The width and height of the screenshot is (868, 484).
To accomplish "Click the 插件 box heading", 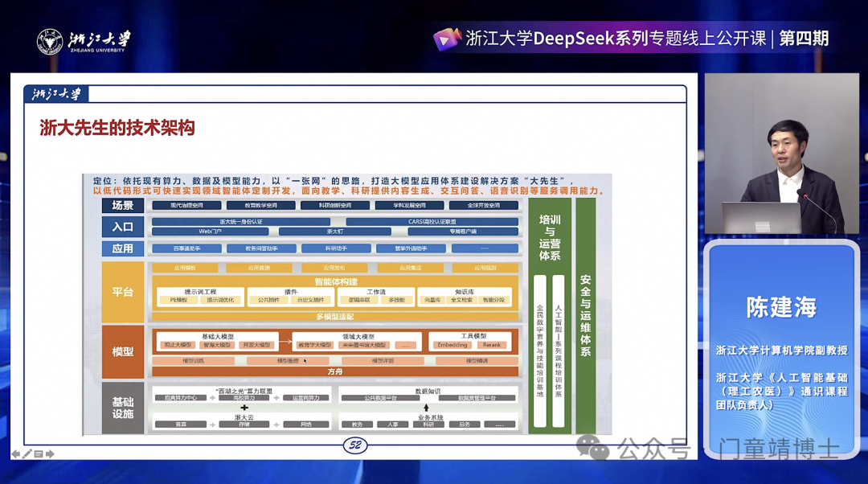I will [291, 292].
